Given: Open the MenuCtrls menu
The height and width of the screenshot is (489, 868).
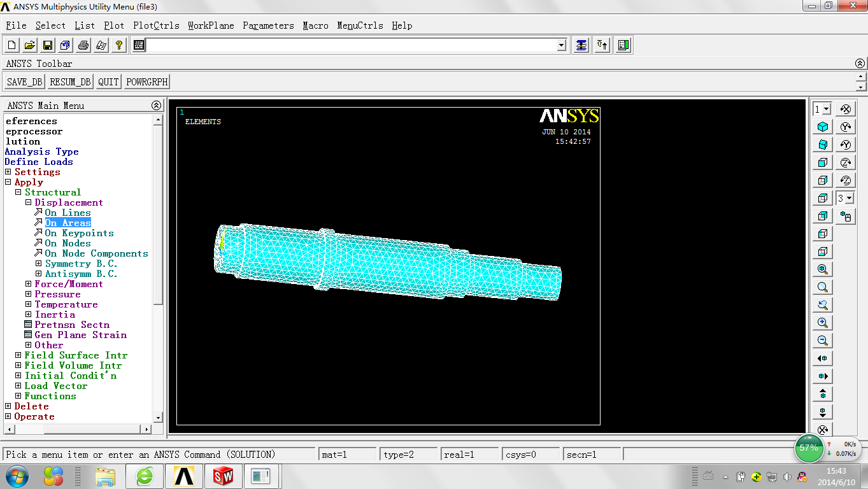Looking at the screenshot, I should [x=360, y=25].
